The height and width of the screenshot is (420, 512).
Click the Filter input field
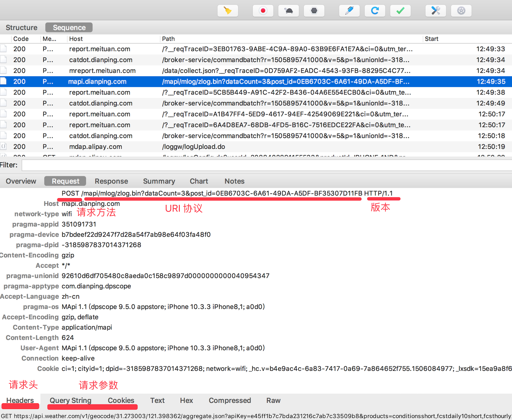[x=267, y=165]
